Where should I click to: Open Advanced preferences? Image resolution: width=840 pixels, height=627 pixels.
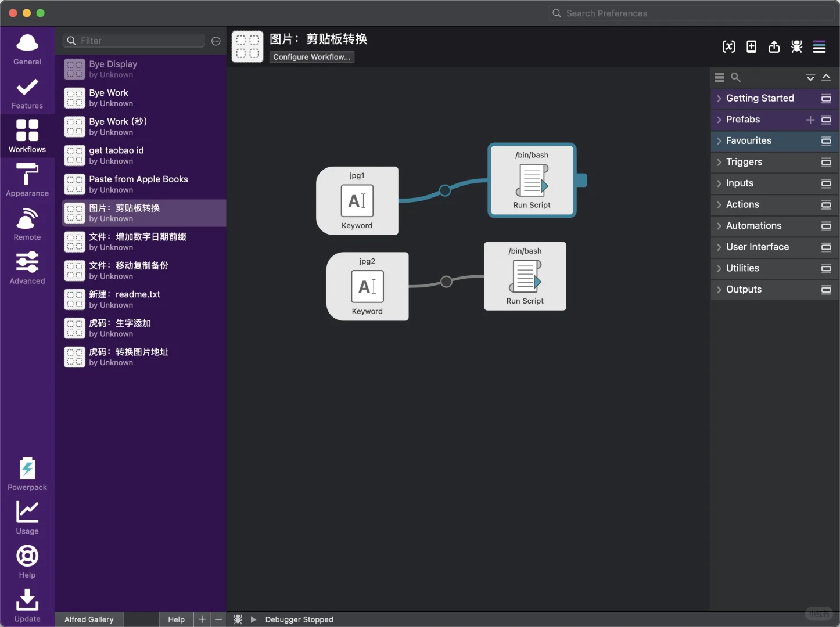pos(27,267)
